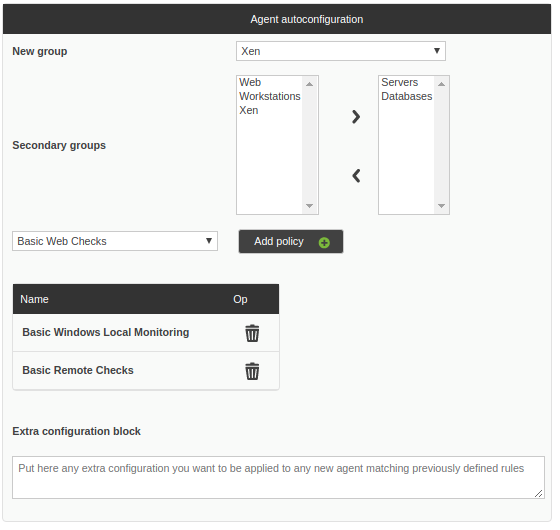Select Web in available groups list
The image size is (560, 530).
(250, 82)
